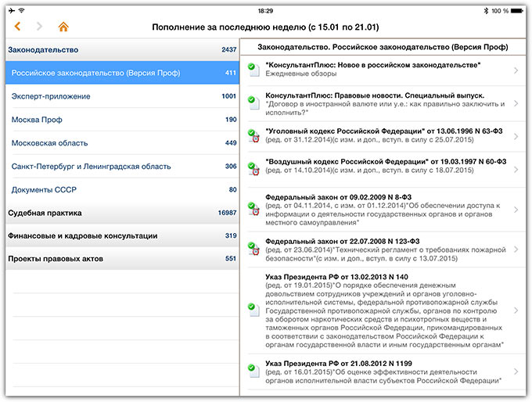This screenshot has height=402, width=532.
Task: Tap the subtitle Ежедневные обзоры
Action: pos(301,74)
